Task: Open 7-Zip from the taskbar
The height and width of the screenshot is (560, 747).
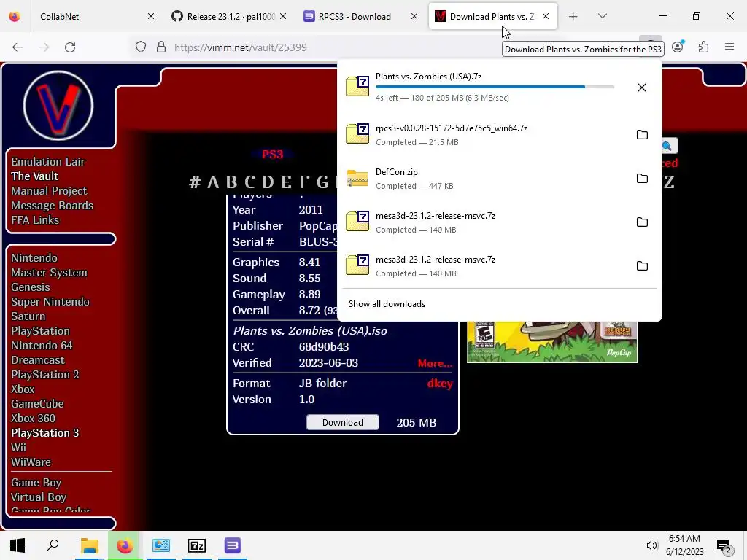Action: point(197,545)
